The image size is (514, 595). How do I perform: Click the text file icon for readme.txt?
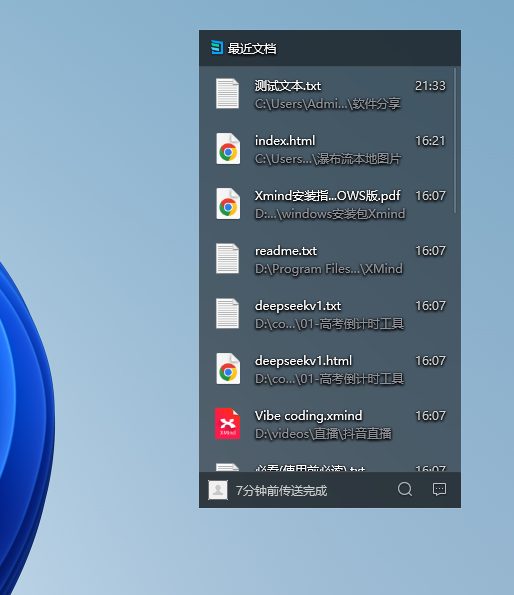[227, 258]
